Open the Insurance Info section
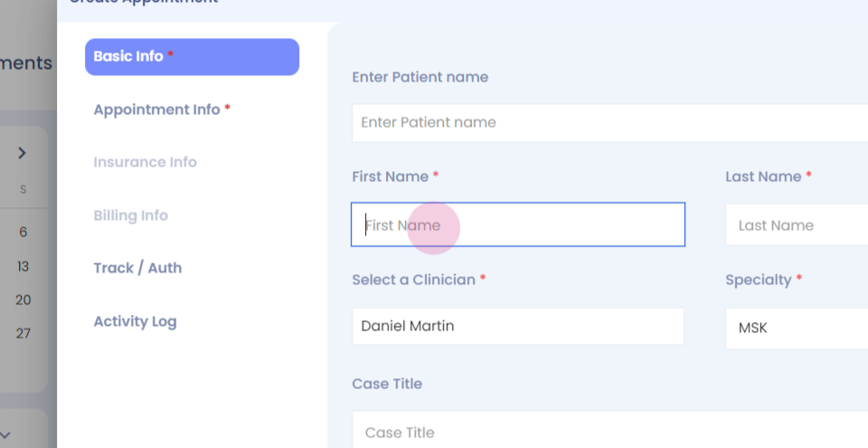 click(145, 163)
